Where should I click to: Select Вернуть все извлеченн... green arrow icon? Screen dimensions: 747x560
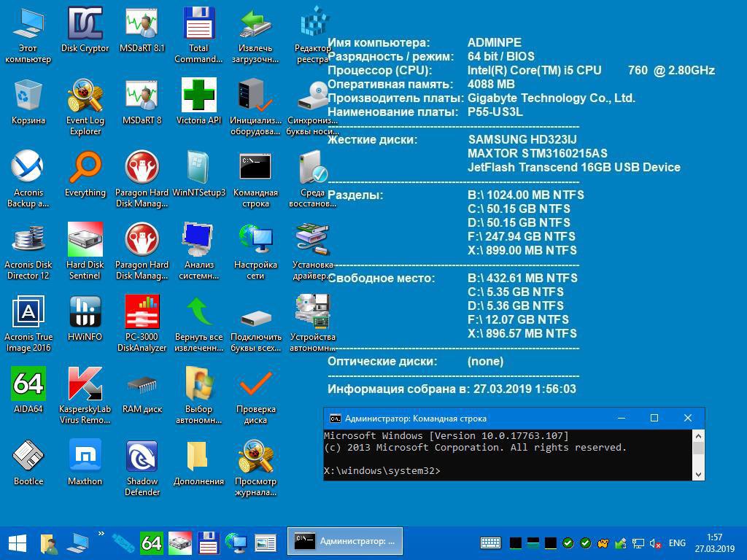(198, 323)
